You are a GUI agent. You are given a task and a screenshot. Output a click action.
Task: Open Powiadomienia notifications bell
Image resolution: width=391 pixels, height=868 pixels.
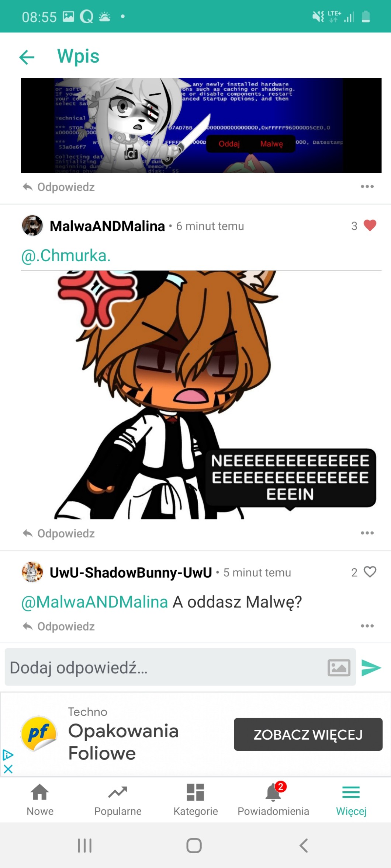pyautogui.click(x=273, y=798)
